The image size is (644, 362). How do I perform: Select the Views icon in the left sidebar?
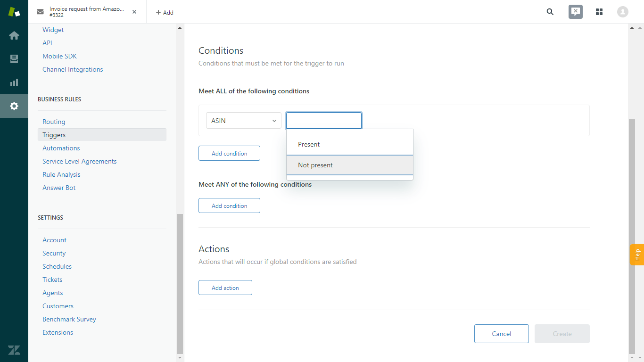[x=14, y=59]
